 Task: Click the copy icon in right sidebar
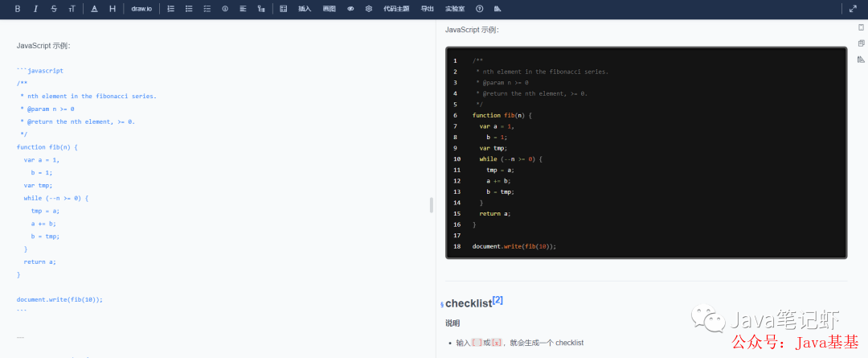[861, 43]
